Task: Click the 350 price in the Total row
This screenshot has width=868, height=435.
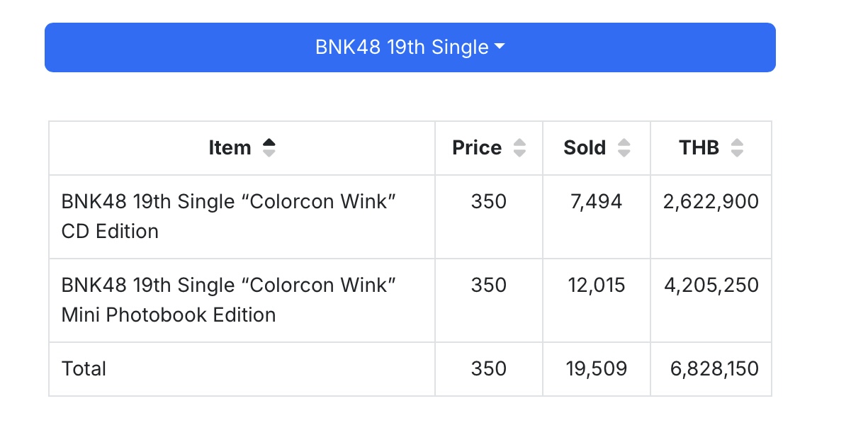Action: click(x=489, y=368)
